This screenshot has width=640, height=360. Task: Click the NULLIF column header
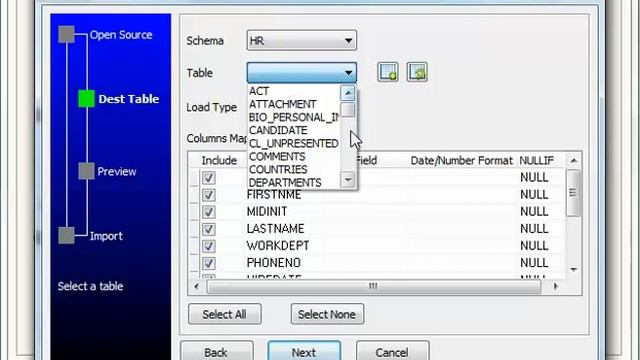tap(536, 160)
